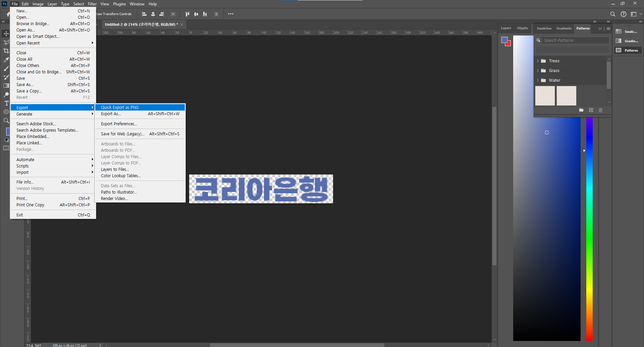Create new pattern group folder icon
The image size is (644, 347).
pyautogui.click(x=581, y=110)
